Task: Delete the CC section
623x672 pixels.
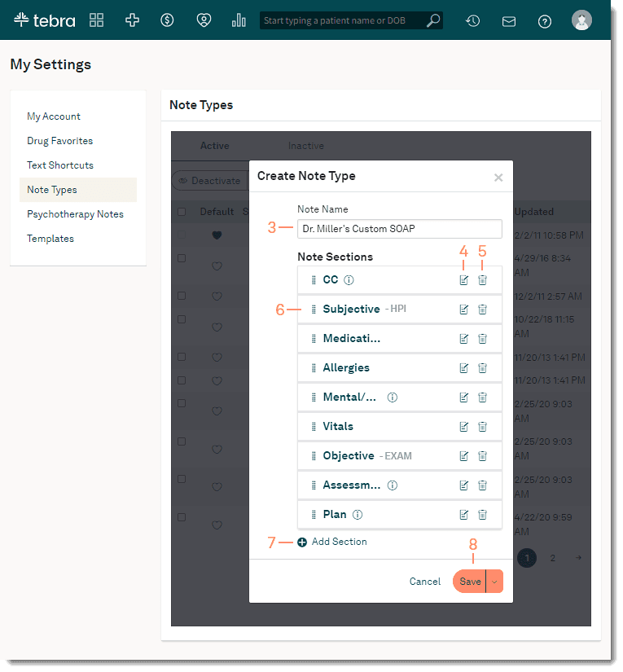Action: point(482,280)
